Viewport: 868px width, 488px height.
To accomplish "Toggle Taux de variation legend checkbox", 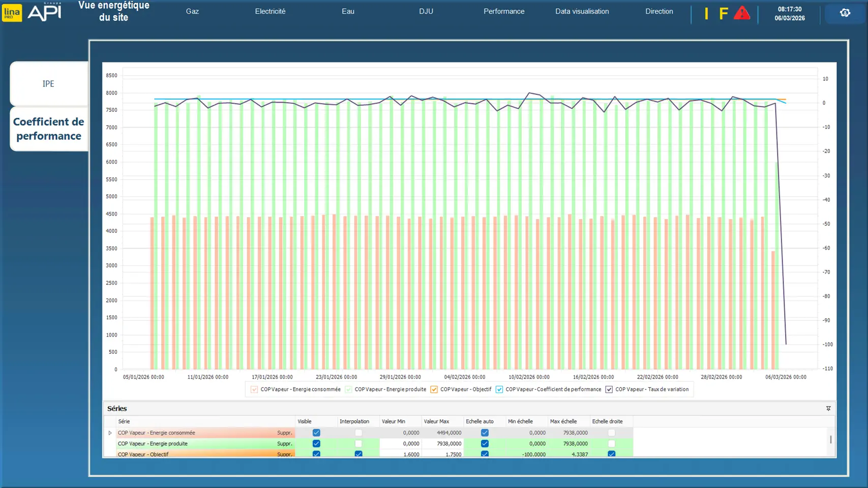I will [x=609, y=390].
